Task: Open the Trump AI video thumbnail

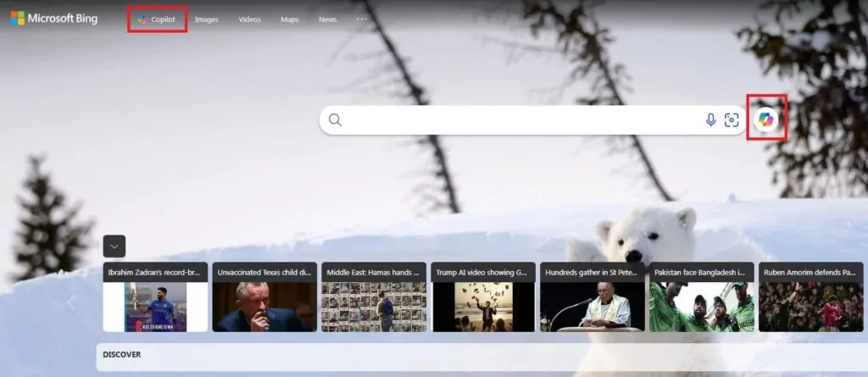Action: [483, 308]
